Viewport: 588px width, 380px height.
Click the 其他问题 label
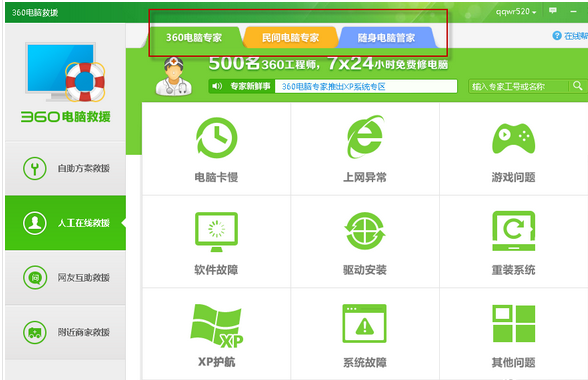point(513,362)
